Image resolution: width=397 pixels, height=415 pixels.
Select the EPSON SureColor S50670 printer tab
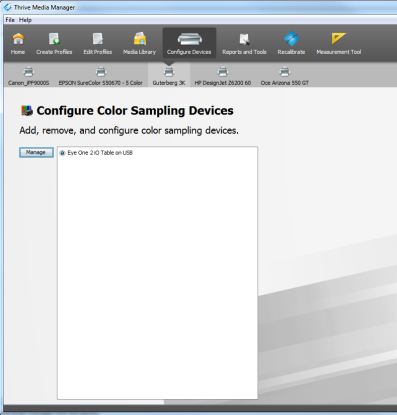coord(100,76)
